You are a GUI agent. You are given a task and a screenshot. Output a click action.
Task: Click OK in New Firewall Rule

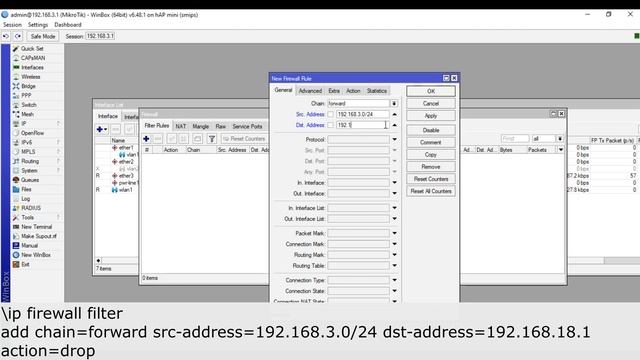(x=431, y=91)
